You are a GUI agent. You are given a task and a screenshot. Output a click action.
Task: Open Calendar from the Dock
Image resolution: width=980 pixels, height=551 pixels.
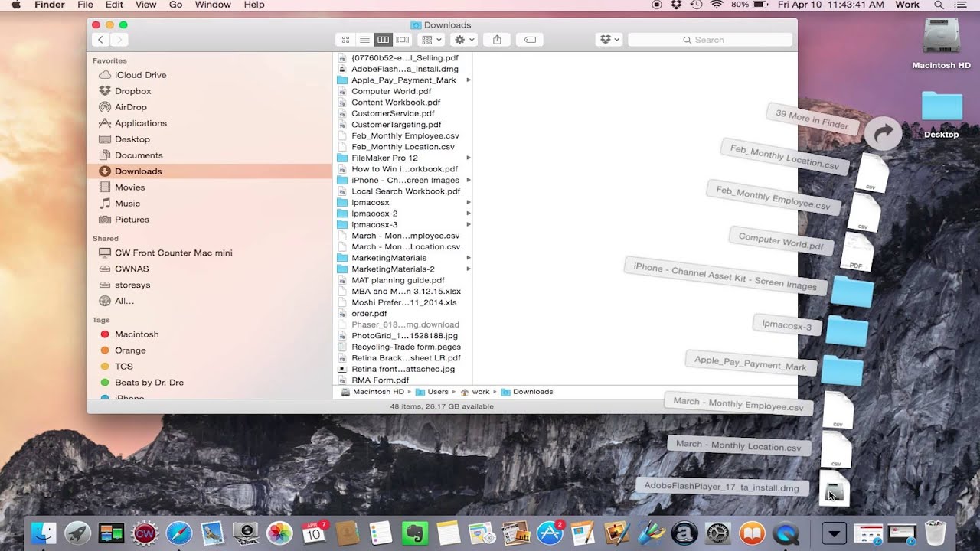tap(315, 533)
